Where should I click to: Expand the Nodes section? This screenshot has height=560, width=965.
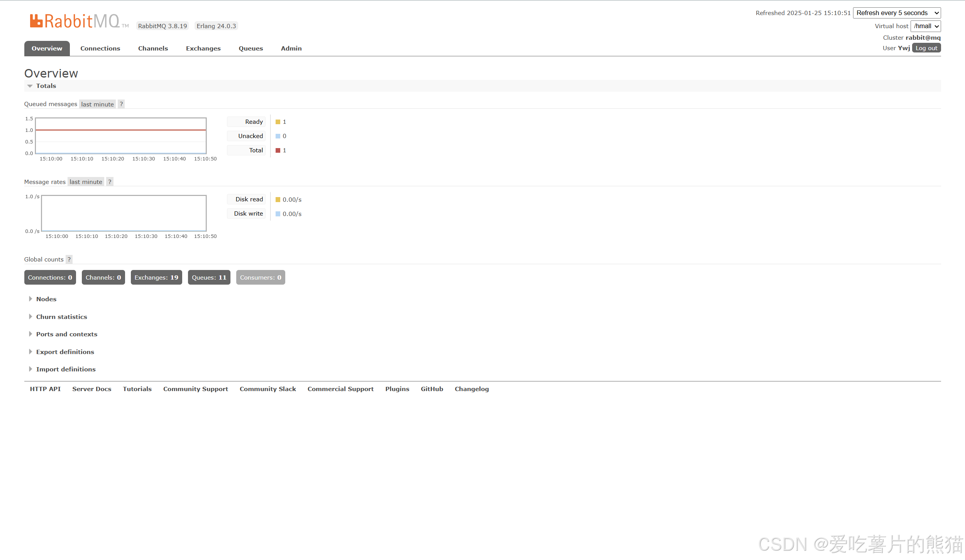coord(46,299)
